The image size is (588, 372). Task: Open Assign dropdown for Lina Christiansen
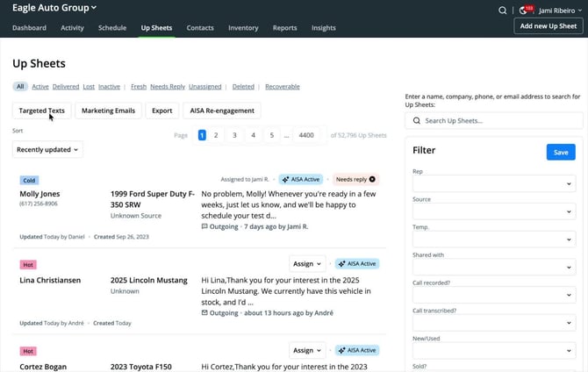coord(307,263)
